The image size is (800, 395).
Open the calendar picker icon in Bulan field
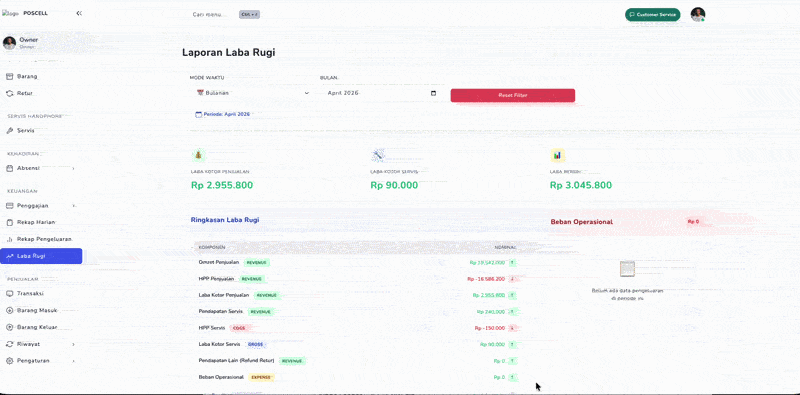tap(434, 93)
